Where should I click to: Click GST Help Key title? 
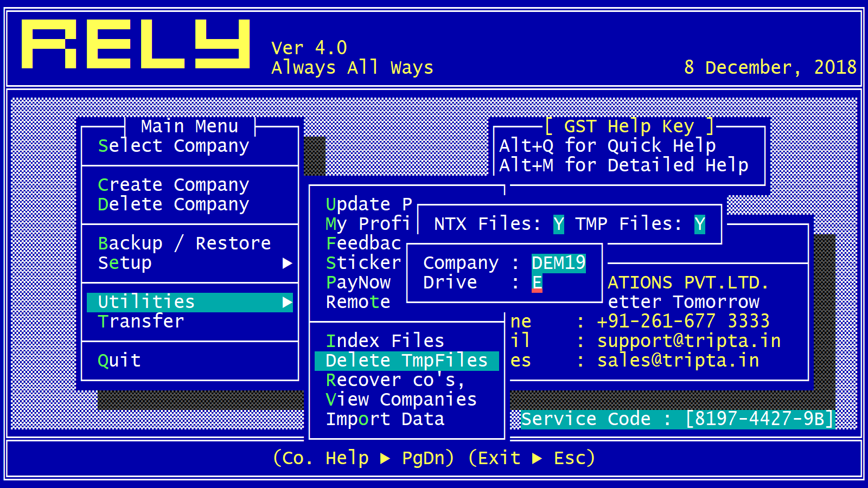tap(629, 126)
